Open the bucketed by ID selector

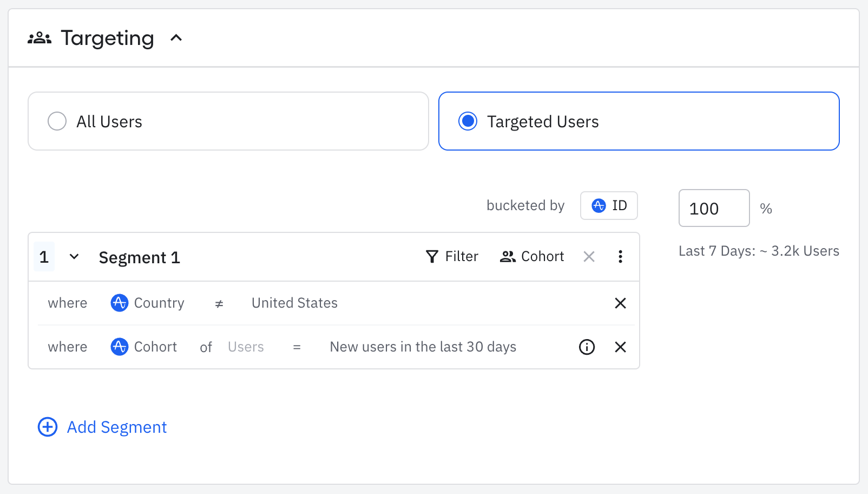[609, 205]
